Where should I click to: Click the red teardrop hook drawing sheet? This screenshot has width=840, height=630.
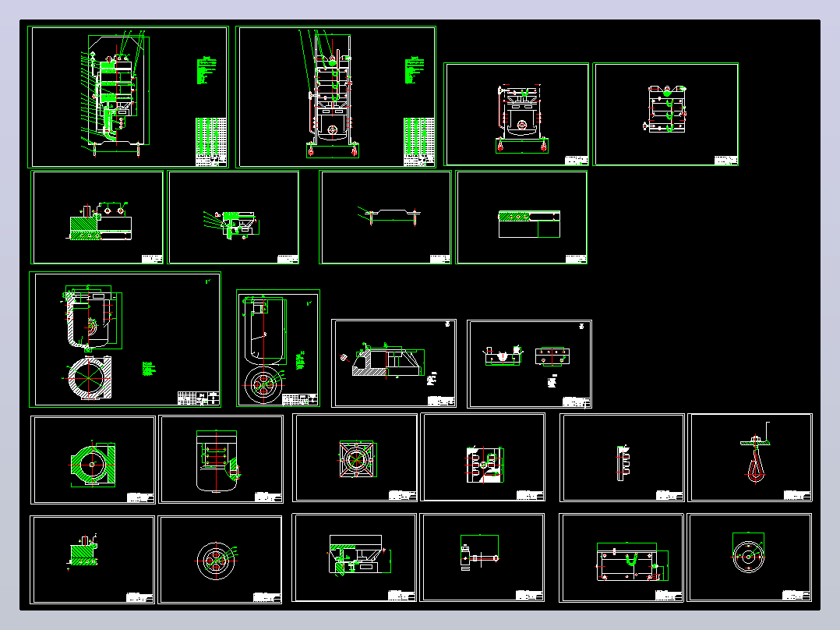click(750, 458)
